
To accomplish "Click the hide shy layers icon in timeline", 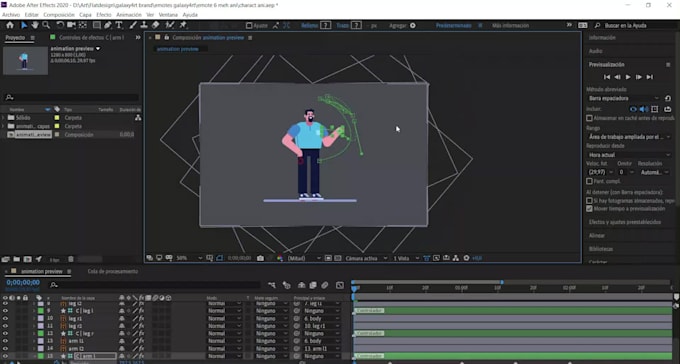I will (x=301, y=285).
